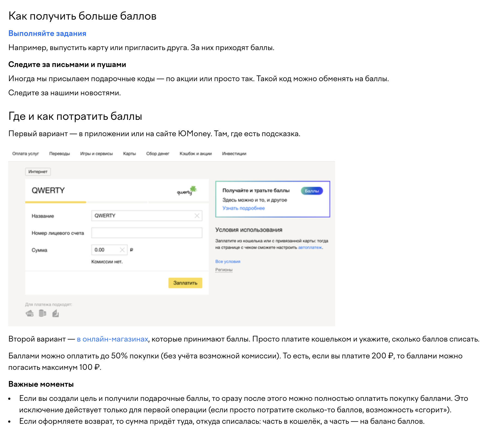Clear the 'Название' field with the X icon

pyautogui.click(x=197, y=216)
